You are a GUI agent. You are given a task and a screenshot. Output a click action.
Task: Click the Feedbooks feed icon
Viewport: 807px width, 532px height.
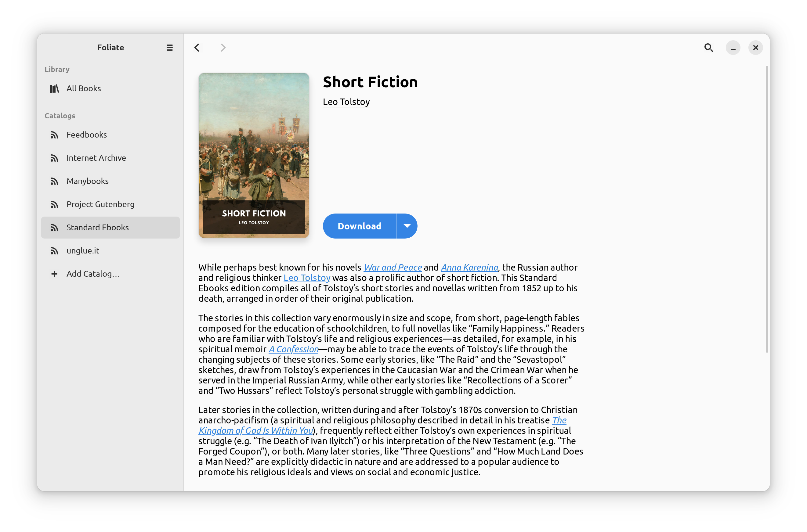54,135
